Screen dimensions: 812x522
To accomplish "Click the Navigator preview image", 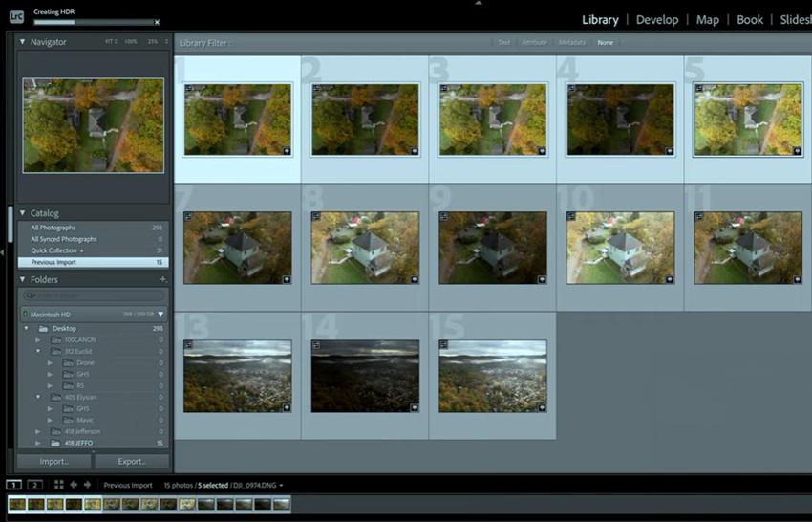I will coord(94,125).
